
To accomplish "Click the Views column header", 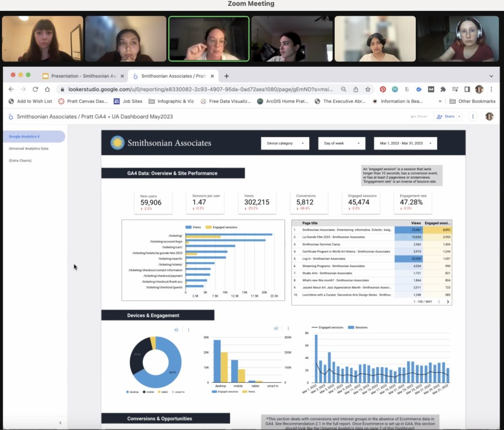I will click(x=416, y=223).
